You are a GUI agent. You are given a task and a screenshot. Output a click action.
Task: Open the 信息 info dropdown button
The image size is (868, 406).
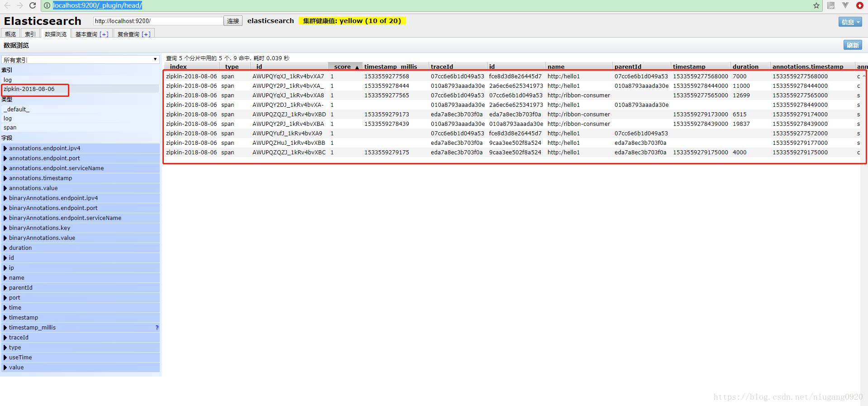click(850, 22)
